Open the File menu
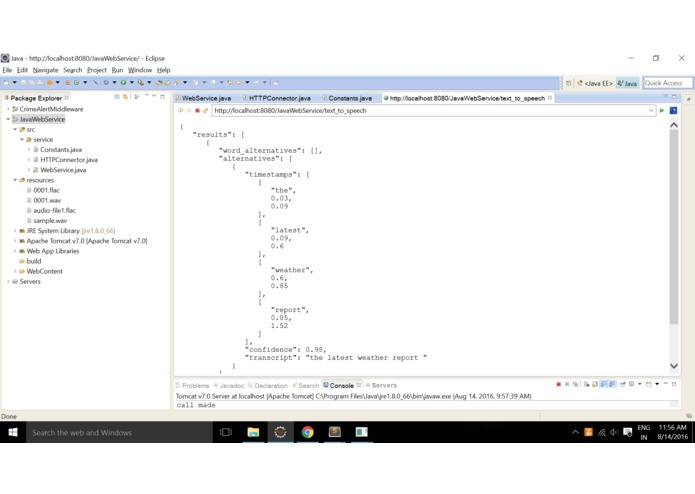The image size is (695, 494). pyautogui.click(x=7, y=70)
